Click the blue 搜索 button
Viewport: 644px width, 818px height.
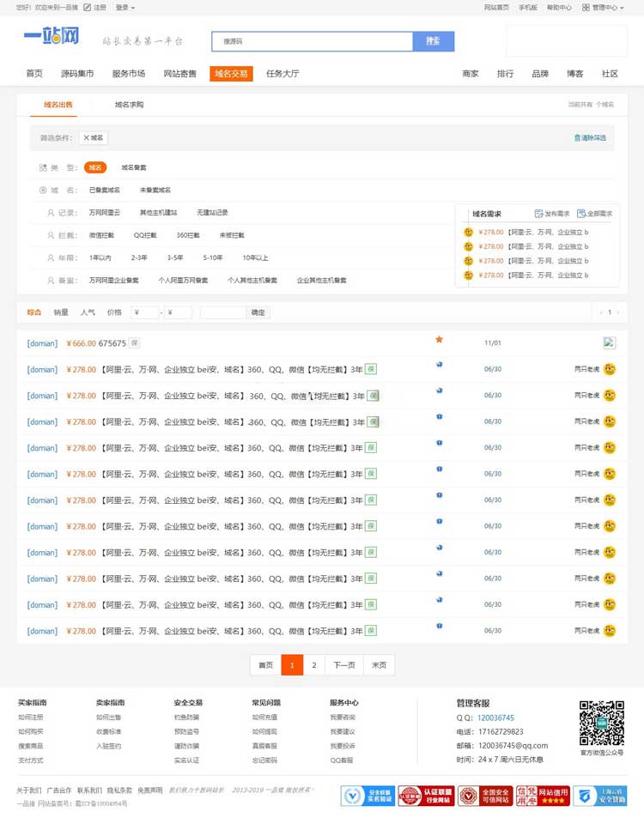point(433,41)
